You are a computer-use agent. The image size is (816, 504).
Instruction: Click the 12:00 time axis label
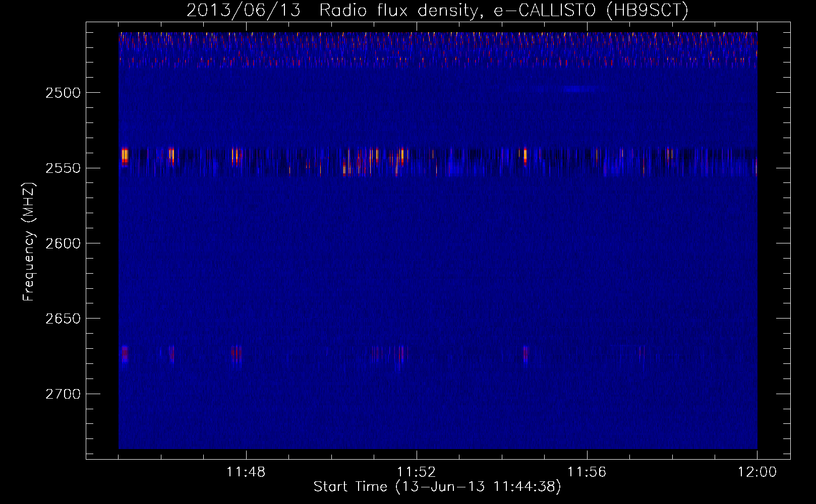(x=757, y=472)
